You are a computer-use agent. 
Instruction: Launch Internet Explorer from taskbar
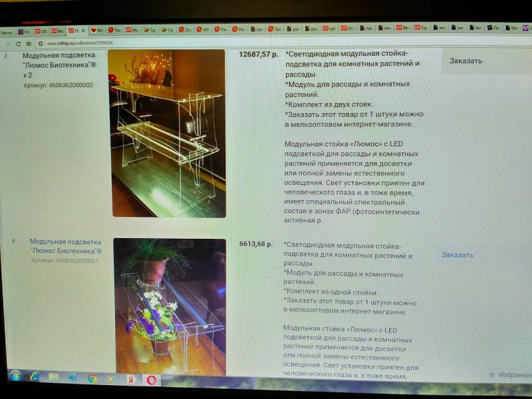34,377
